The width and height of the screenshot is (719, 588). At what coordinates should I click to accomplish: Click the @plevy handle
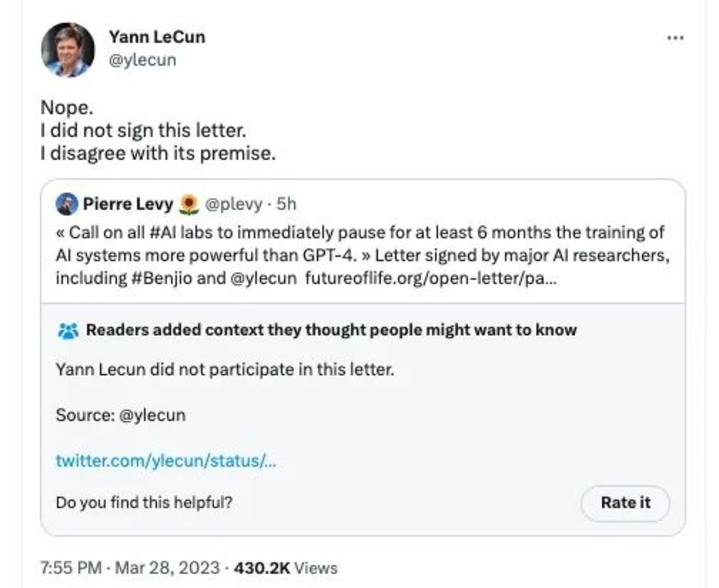coord(234,204)
